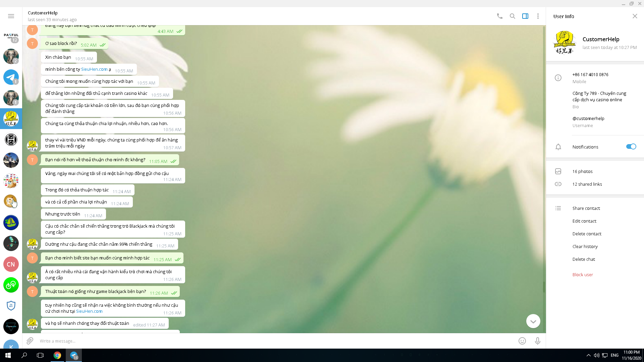Click Clear history option
Image resolution: width=644 pixels, height=362 pixels.
coord(585,246)
